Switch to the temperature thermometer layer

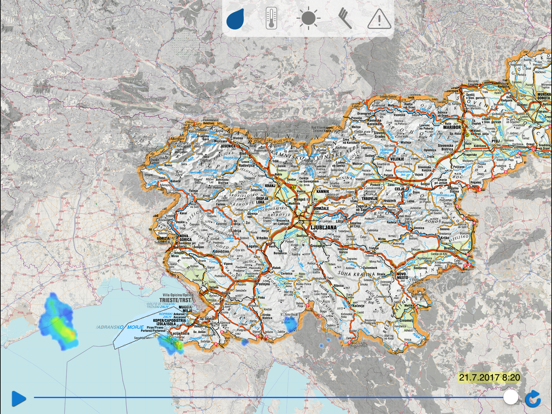(x=271, y=18)
